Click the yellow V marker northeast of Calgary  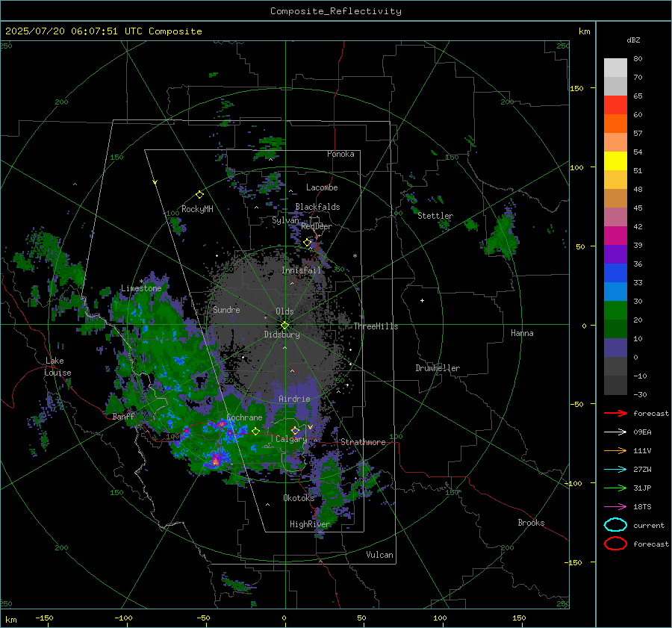(311, 427)
